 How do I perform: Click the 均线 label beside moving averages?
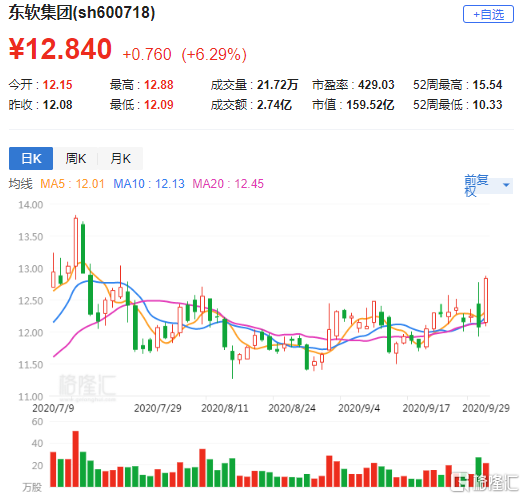click(21, 184)
